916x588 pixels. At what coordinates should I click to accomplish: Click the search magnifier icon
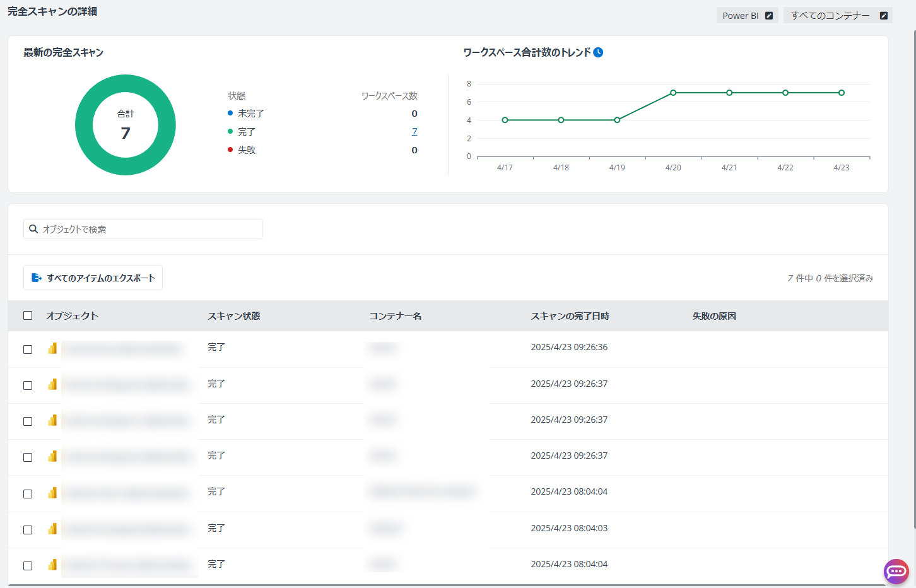click(33, 229)
